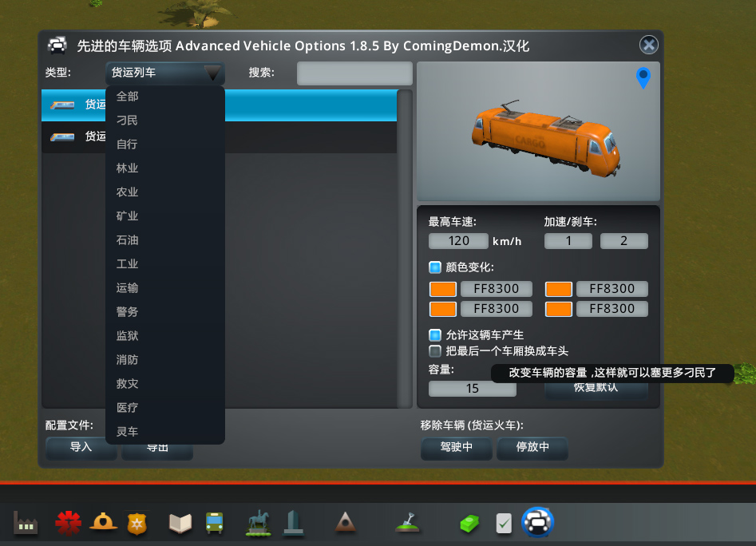This screenshot has height=546, width=756.
Task: Open the police badge menu
Action: point(137,523)
